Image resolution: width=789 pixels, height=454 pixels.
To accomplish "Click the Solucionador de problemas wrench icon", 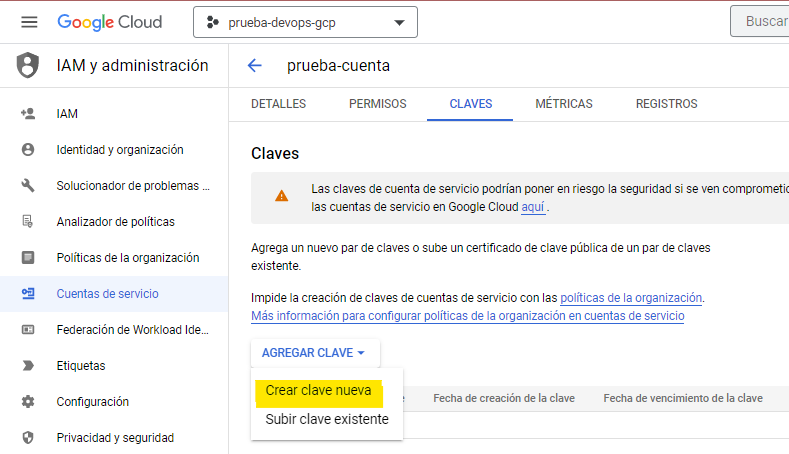I will (x=28, y=186).
